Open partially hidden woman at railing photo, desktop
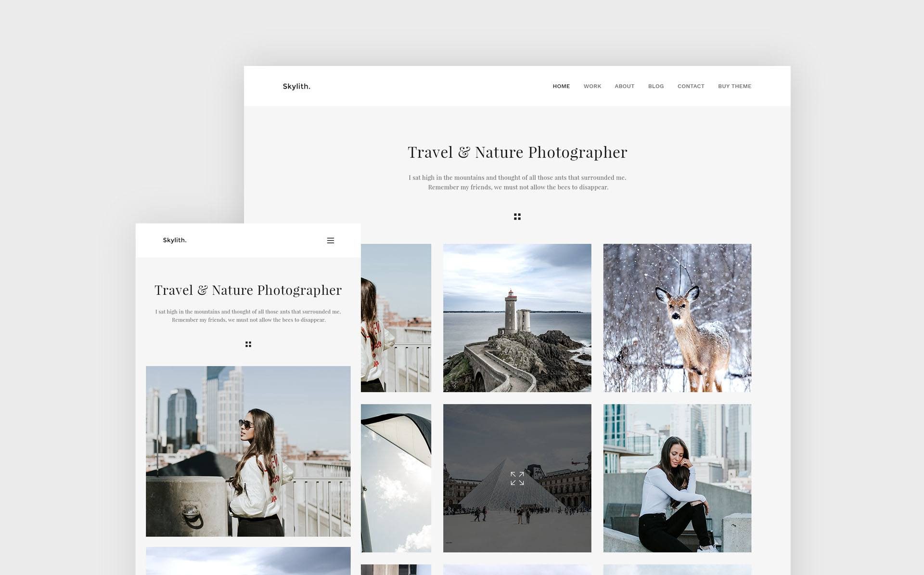The image size is (924, 575). [x=396, y=318]
